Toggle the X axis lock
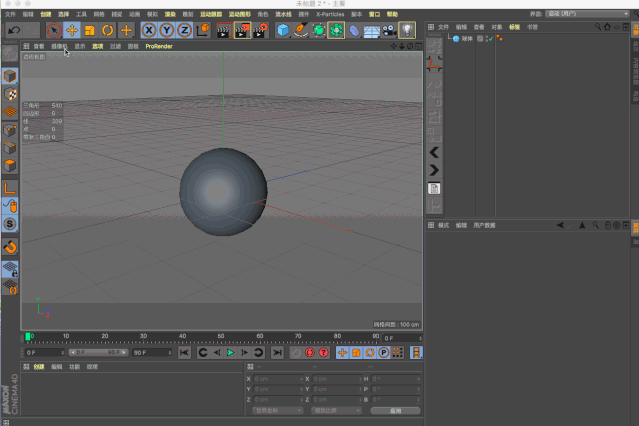Image resolution: width=639 pixels, height=426 pixels. [149, 30]
